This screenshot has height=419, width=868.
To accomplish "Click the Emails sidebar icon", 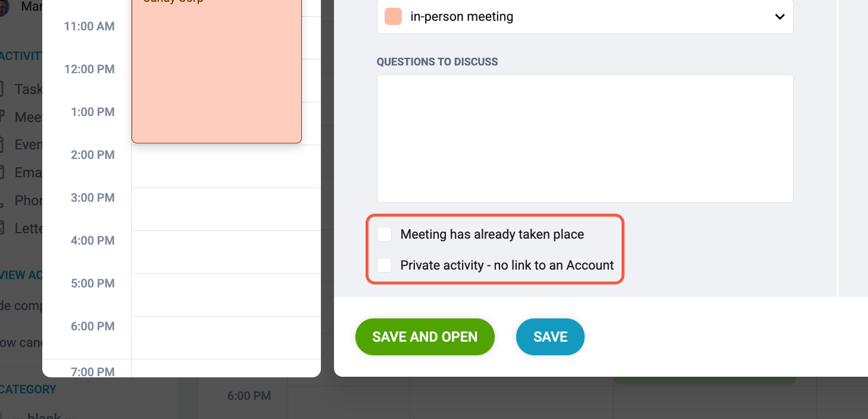I will click(x=2, y=173).
